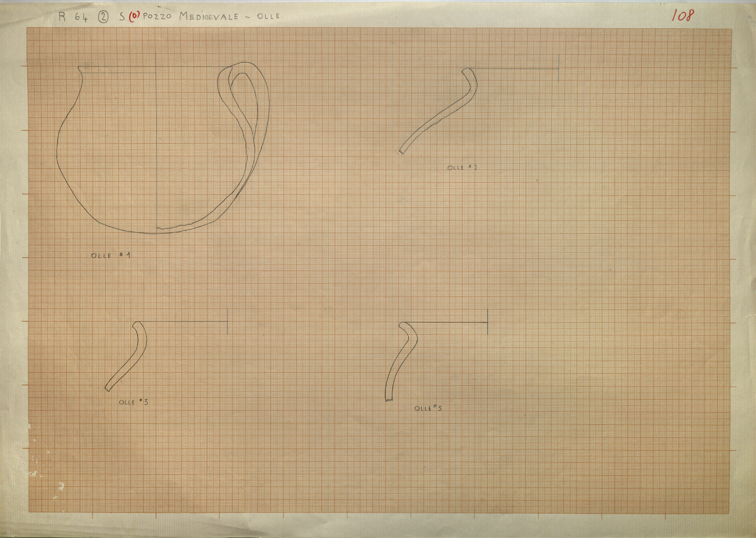Screen dimensions: 756x538
Task: Click the "OLLE #1" label
Action: (x=111, y=256)
